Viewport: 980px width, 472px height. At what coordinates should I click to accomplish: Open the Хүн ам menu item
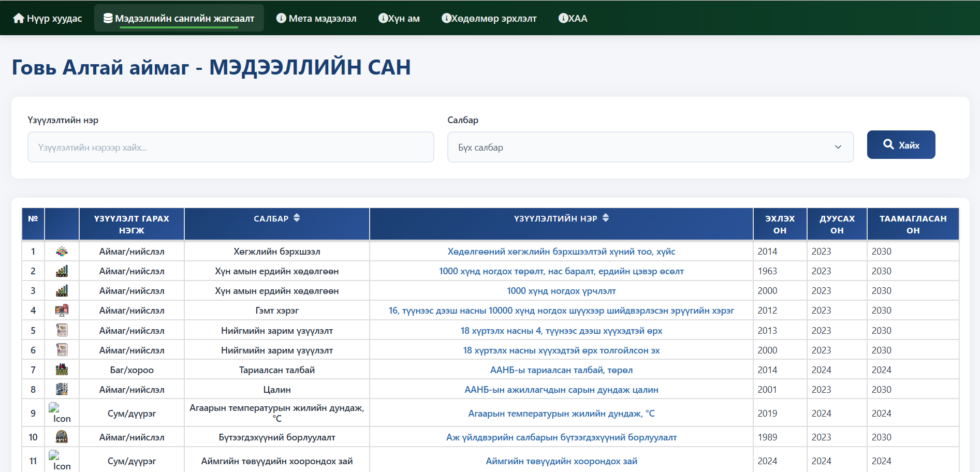(x=399, y=18)
